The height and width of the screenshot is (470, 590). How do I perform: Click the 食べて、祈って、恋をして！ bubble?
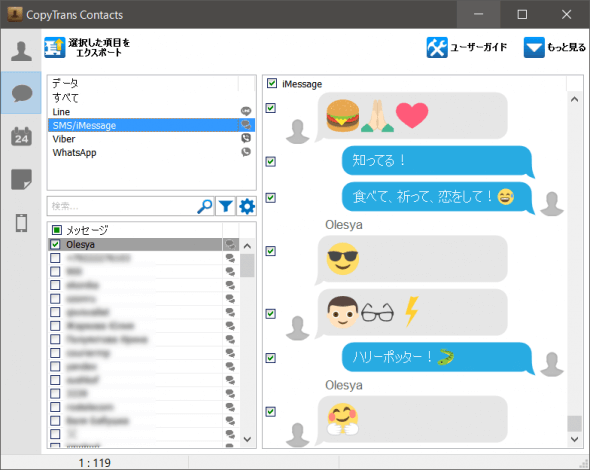(x=437, y=197)
